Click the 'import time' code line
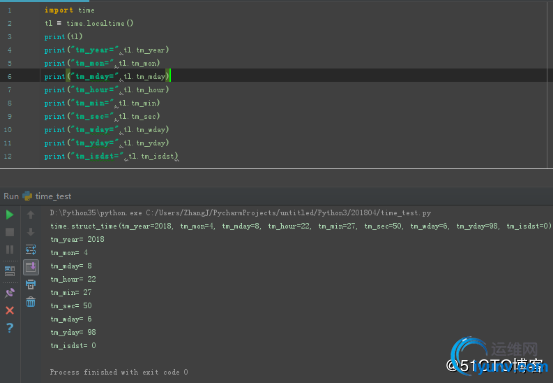The height and width of the screenshot is (383, 554). 69,10
